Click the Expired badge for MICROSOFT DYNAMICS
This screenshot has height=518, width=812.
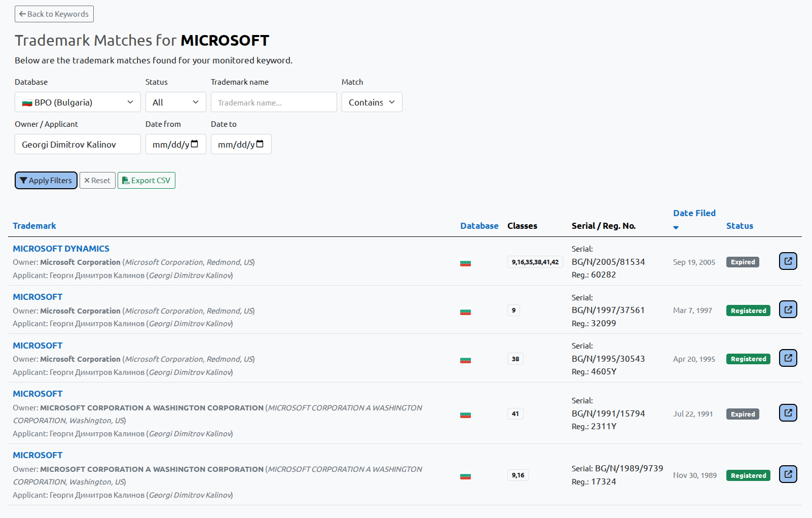tap(742, 262)
